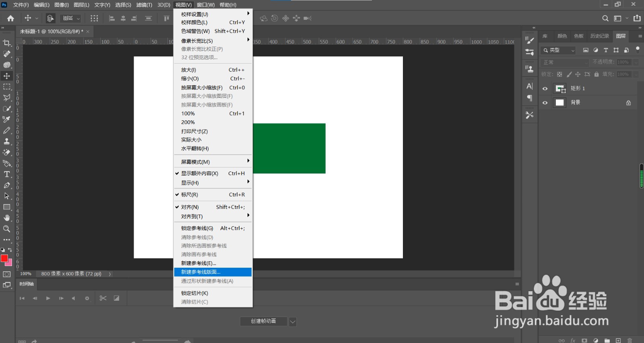644x343 pixels.
Task: Click the red foreground color swatch
Action: [4, 258]
